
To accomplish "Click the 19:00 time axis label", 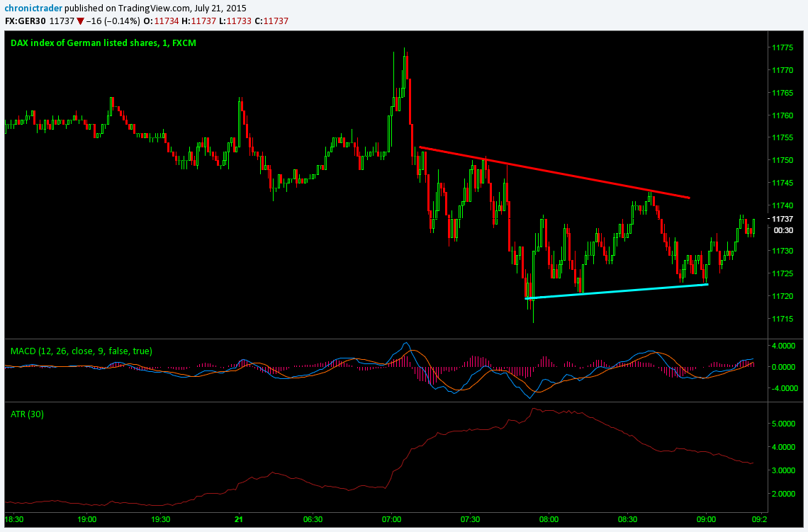I will [87, 519].
